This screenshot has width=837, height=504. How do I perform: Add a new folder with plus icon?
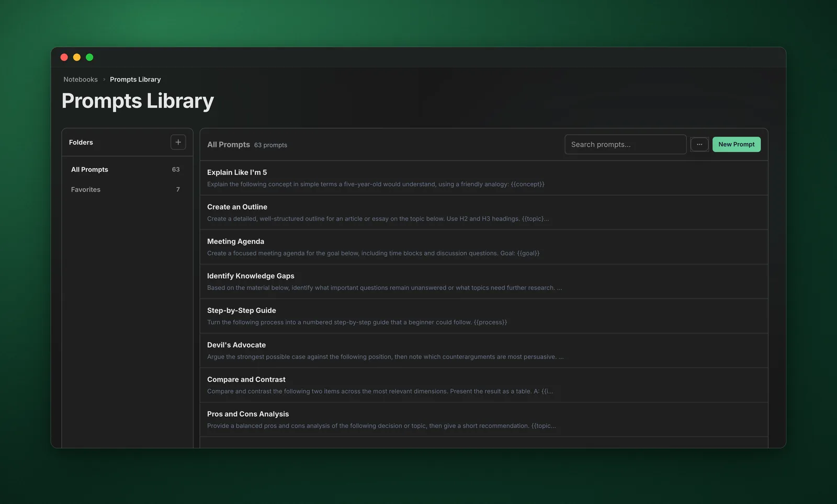[x=178, y=142]
